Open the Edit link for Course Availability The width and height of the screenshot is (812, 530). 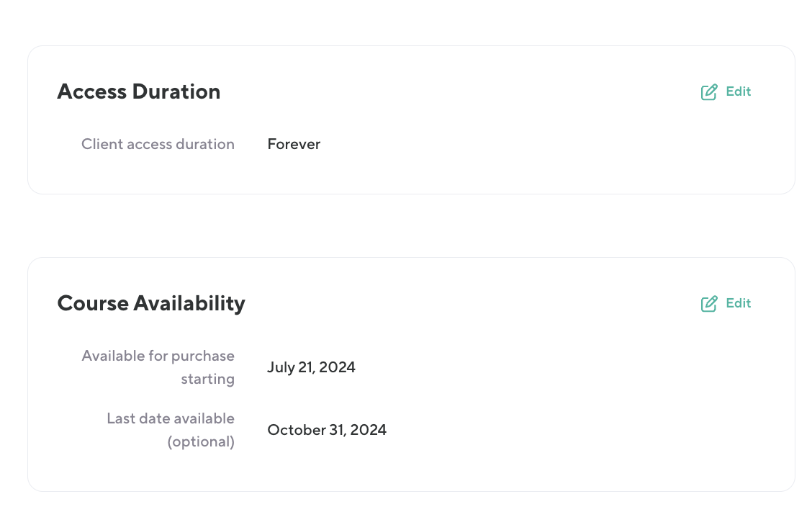pyautogui.click(x=738, y=303)
